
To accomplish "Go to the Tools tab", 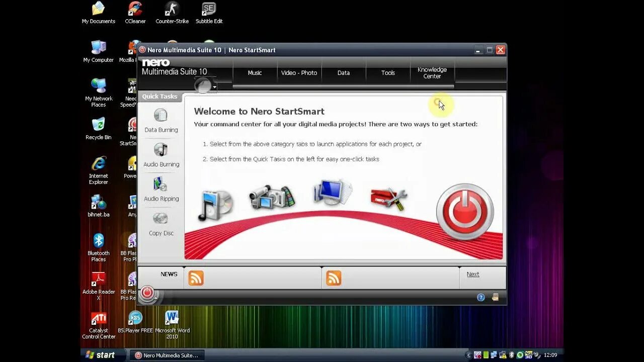I will [x=388, y=73].
